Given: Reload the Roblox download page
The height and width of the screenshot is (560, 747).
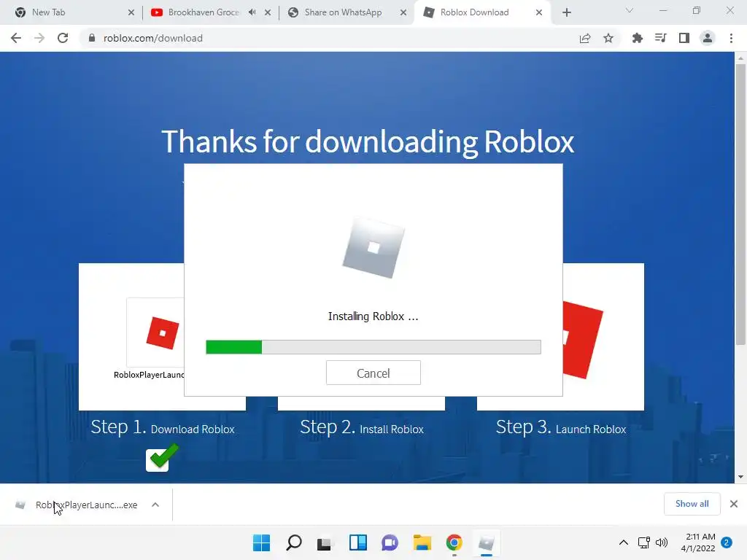Looking at the screenshot, I should coord(63,38).
